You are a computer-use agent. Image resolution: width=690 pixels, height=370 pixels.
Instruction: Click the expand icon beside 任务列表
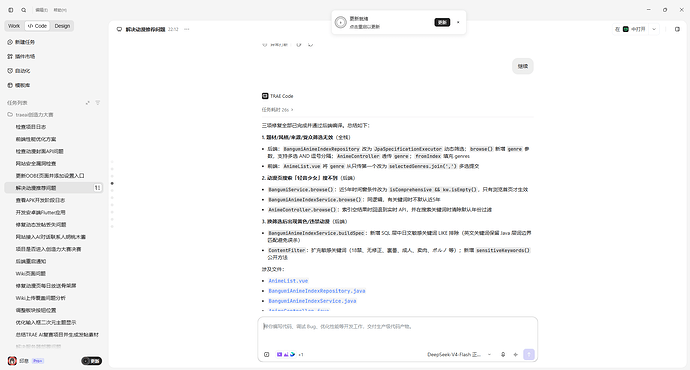[88, 103]
